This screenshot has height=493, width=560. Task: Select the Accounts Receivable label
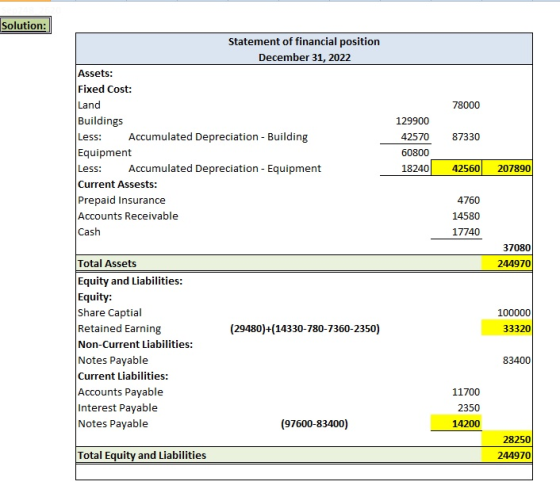(128, 216)
